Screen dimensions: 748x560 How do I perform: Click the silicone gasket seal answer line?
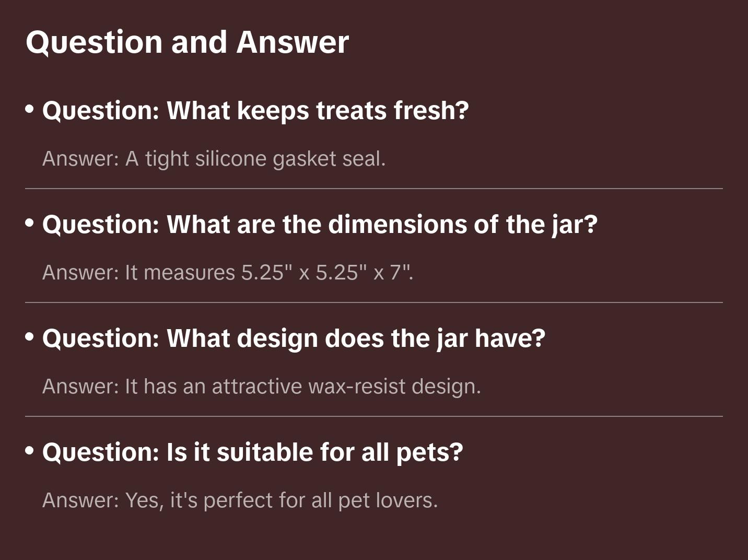tap(214, 159)
